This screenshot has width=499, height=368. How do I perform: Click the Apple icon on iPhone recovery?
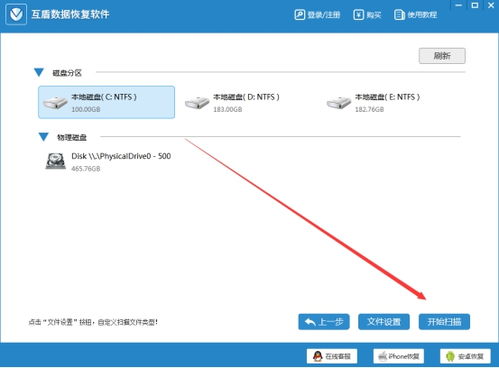point(383,356)
